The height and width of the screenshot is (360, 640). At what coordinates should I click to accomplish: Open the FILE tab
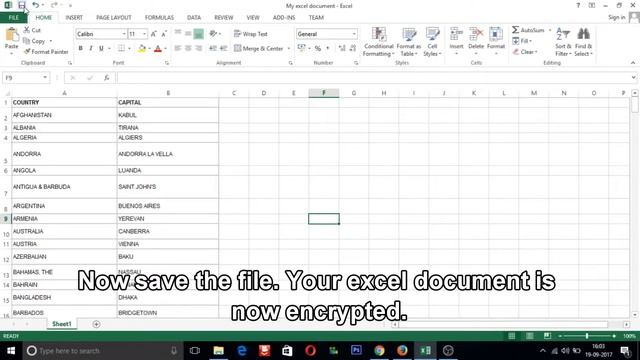click(x=13, y=18)
